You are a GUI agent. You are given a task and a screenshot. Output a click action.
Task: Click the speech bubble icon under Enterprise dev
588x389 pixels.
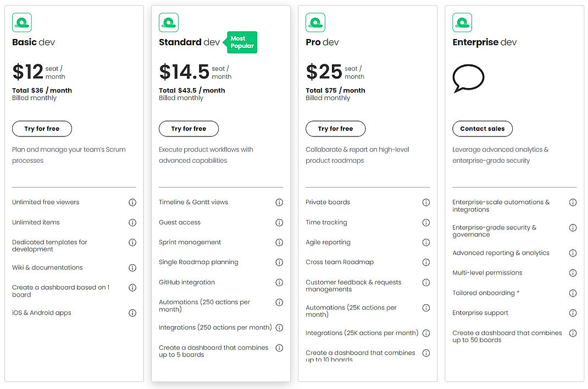pos(468,78)
